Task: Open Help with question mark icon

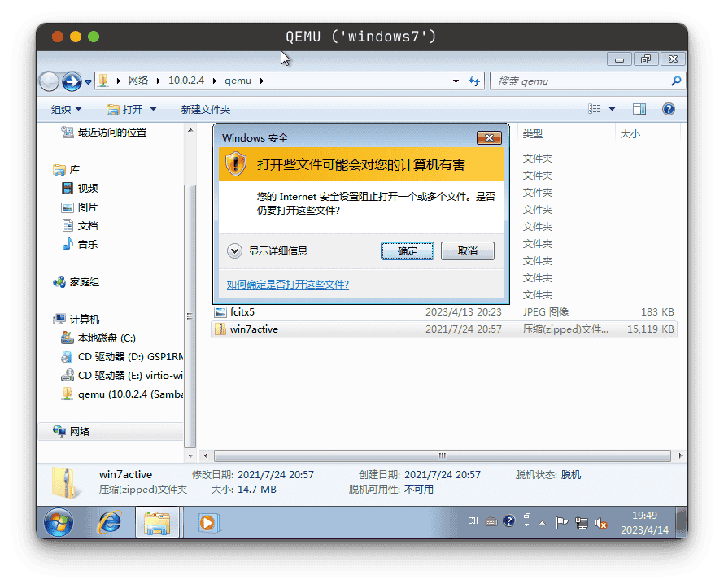Action: tap(668, 109)
